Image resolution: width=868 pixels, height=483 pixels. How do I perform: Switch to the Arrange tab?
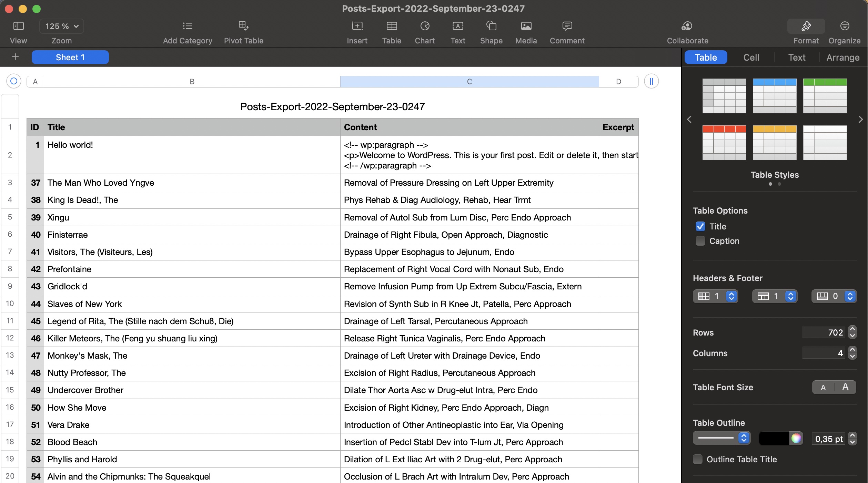pyautogui.click(x=843, y=57)
